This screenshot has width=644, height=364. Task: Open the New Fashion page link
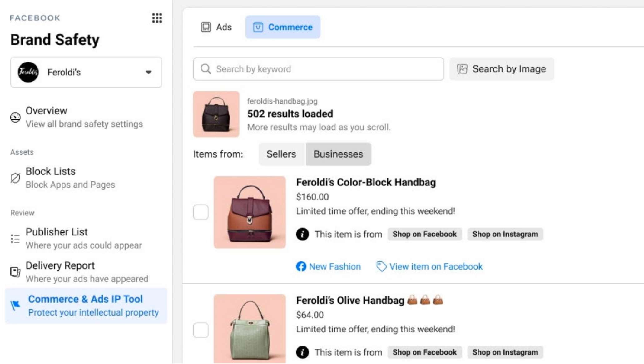pyautogui.click(x=334, y=267)
